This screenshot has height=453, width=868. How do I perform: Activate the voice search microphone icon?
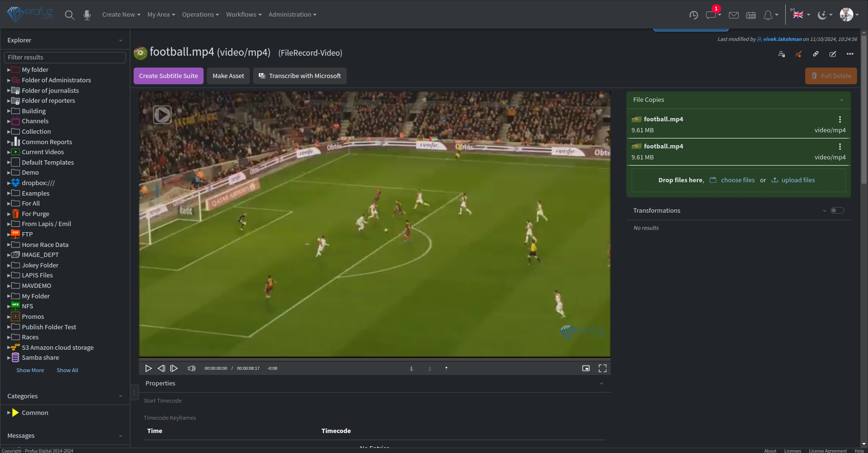(x=87, y=15)
